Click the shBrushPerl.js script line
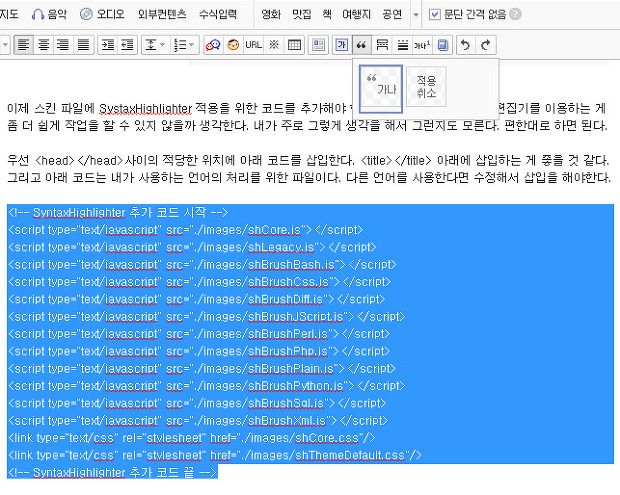 tap(199, 334)
